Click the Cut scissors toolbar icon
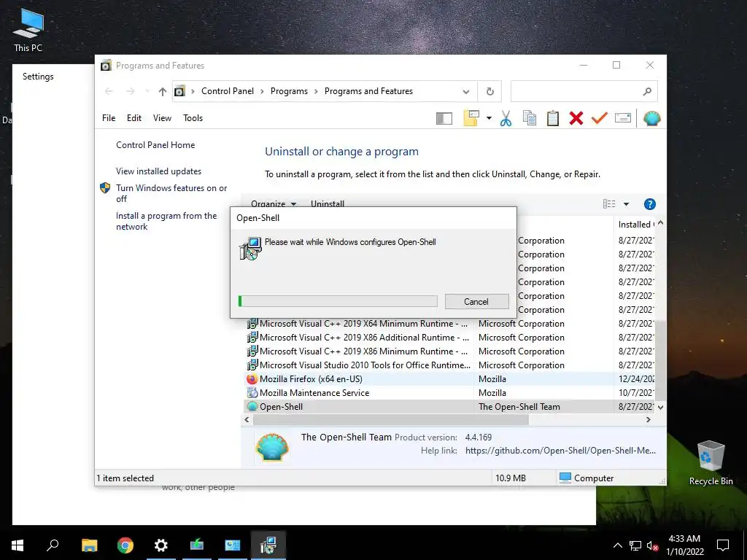747x560 pixels. [506, 118]
